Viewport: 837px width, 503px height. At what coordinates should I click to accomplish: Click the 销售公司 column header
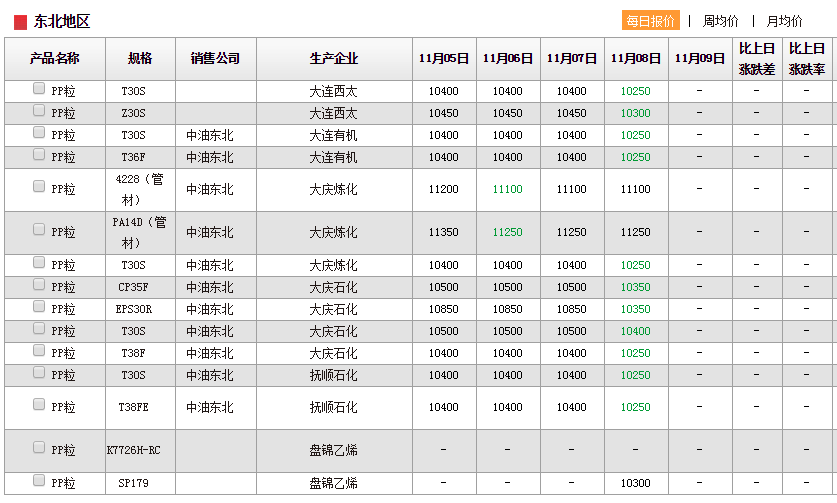[x=216, y=59]
